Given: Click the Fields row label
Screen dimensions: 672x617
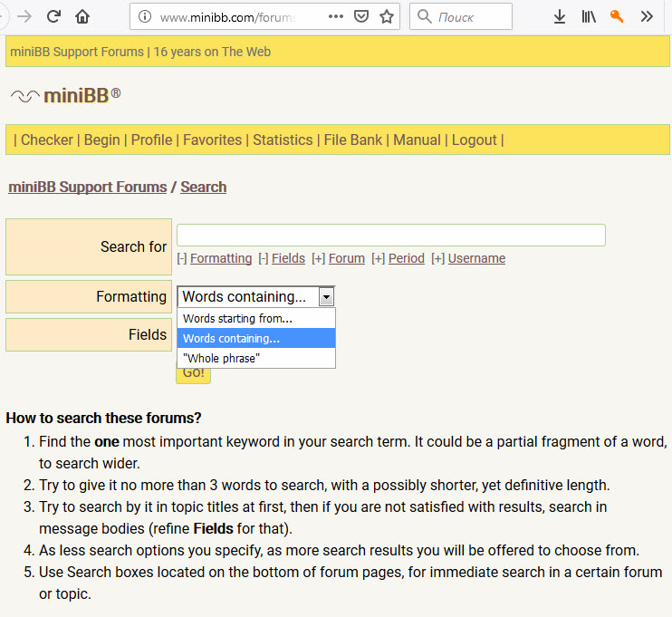Looking at the screenshot, I should coord(148,334).
